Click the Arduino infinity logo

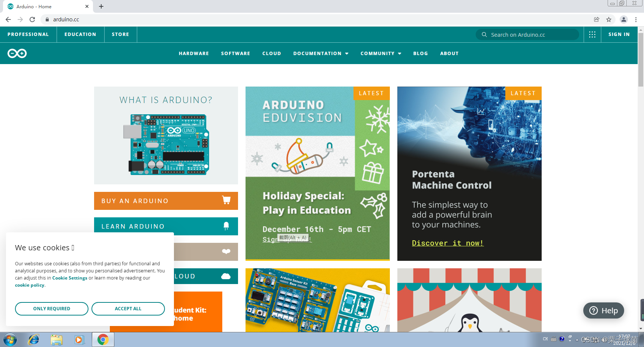click(17, 53)
